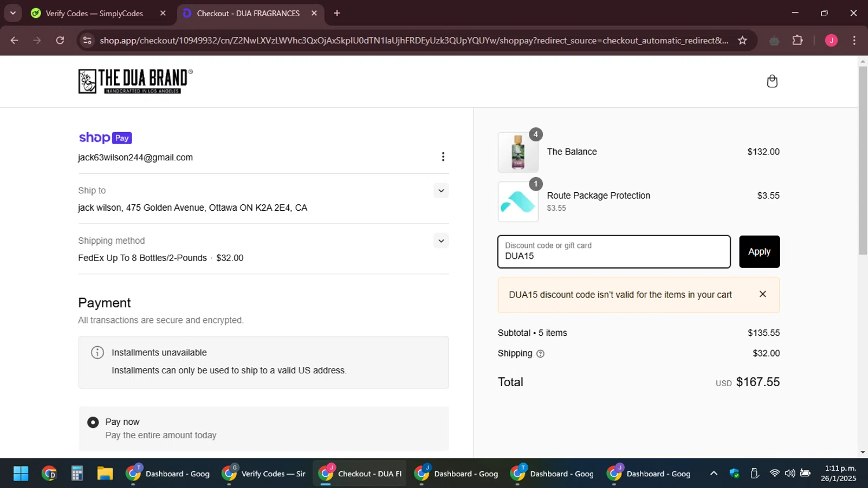Click the jack63wilson244@gmail.com email text
The width and height of the screenshot is (868, 488).
135,157
